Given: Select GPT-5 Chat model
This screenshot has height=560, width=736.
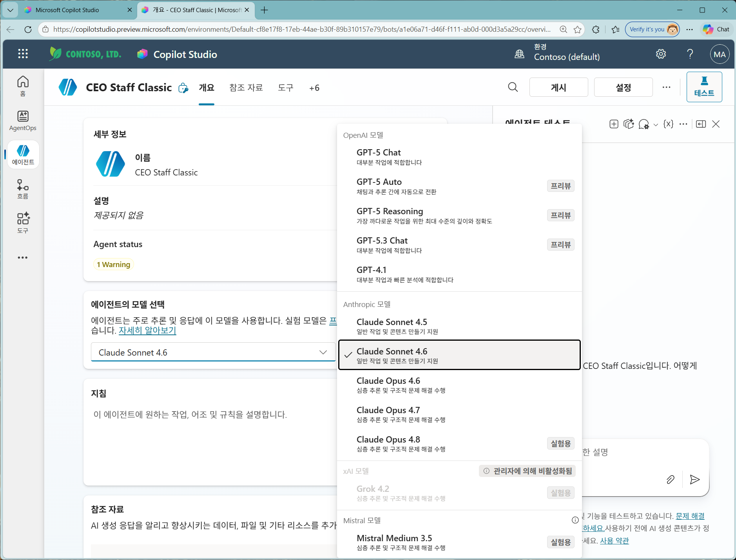Looking at the screenshot, I should point(459,157).
